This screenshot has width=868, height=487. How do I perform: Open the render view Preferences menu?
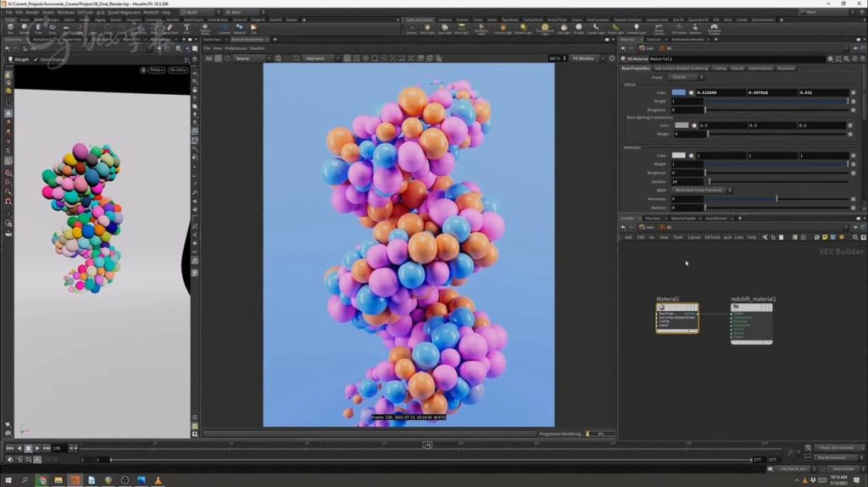(236, 48)
